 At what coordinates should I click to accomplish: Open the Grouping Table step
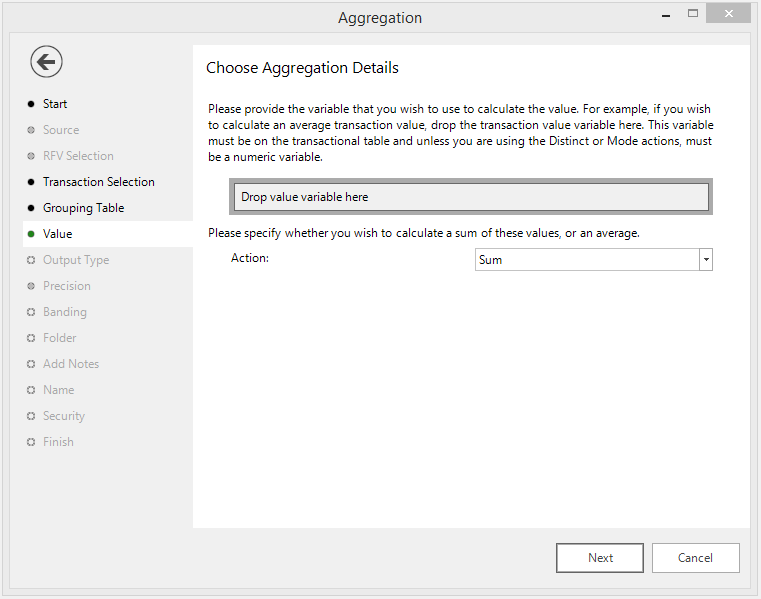coord(83,208)
